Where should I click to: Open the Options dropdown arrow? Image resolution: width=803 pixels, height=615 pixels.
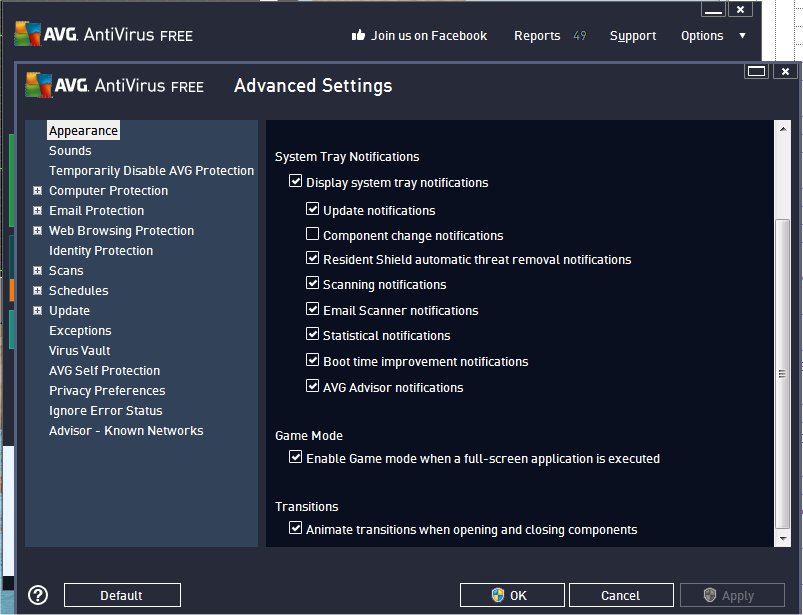click(x=742, y=35)
